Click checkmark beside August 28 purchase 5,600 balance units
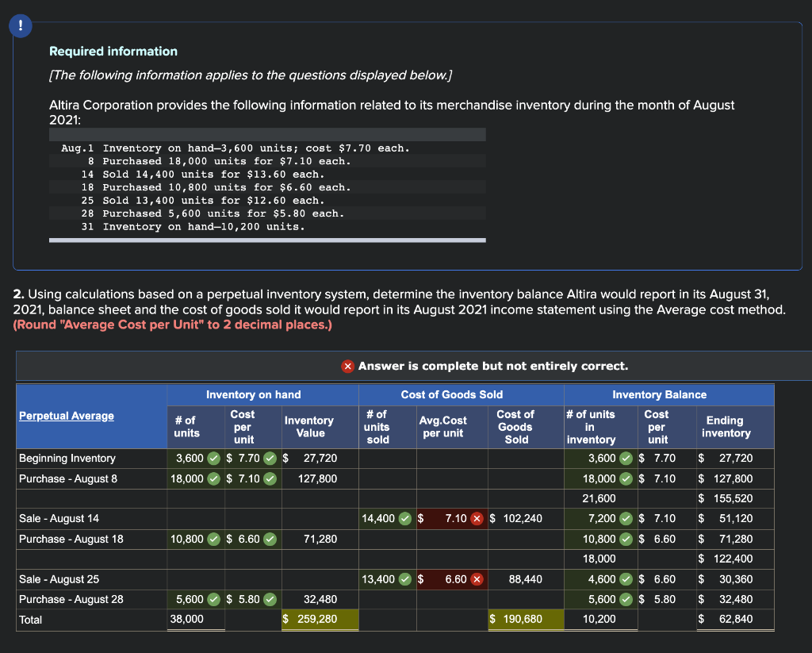 click(626, 600)
